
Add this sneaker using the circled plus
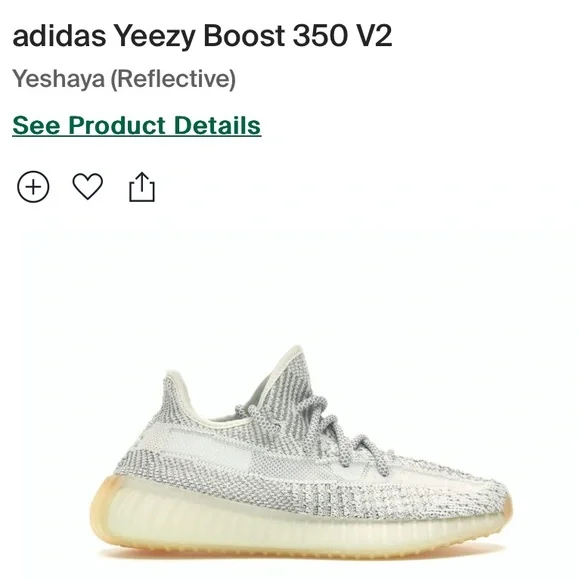pos(33,187)
